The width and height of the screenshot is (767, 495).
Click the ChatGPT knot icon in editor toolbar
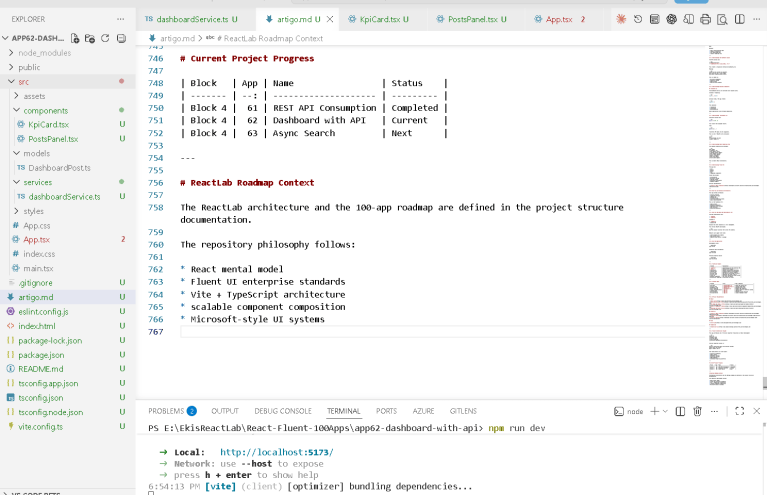pyautogui.click(x=672, y=19)
